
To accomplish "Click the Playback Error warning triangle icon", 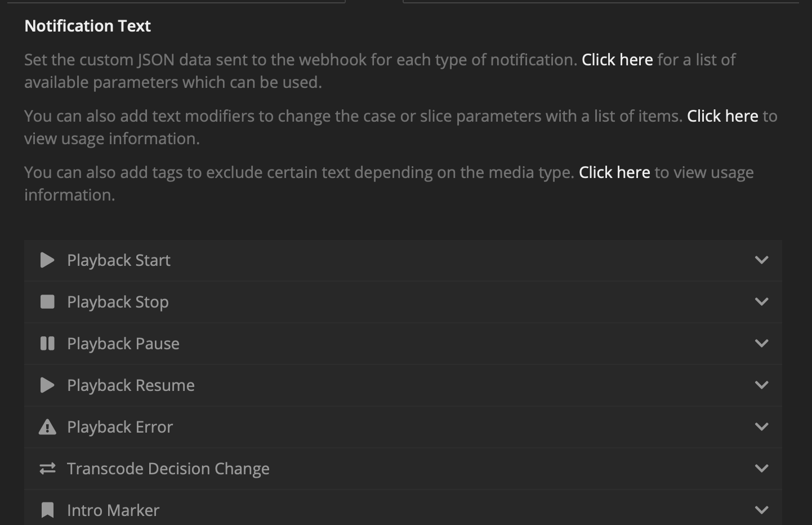I will pos(48,427).
